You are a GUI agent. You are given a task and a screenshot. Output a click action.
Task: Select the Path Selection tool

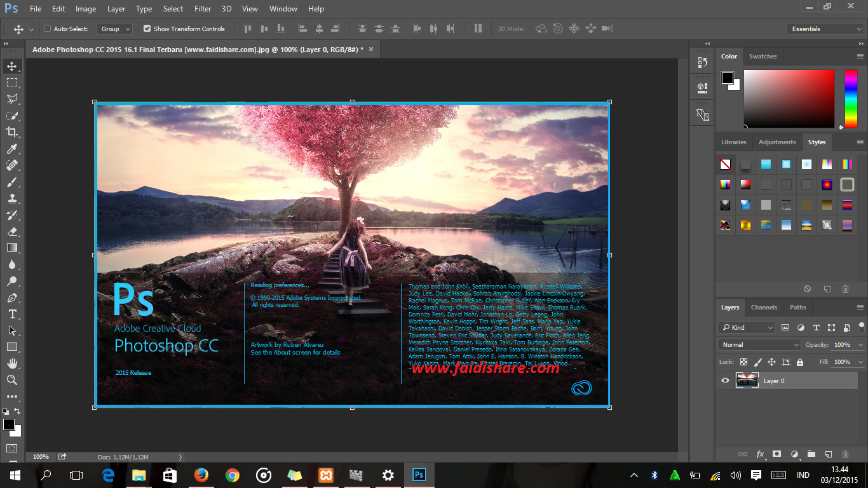point(12,330)
